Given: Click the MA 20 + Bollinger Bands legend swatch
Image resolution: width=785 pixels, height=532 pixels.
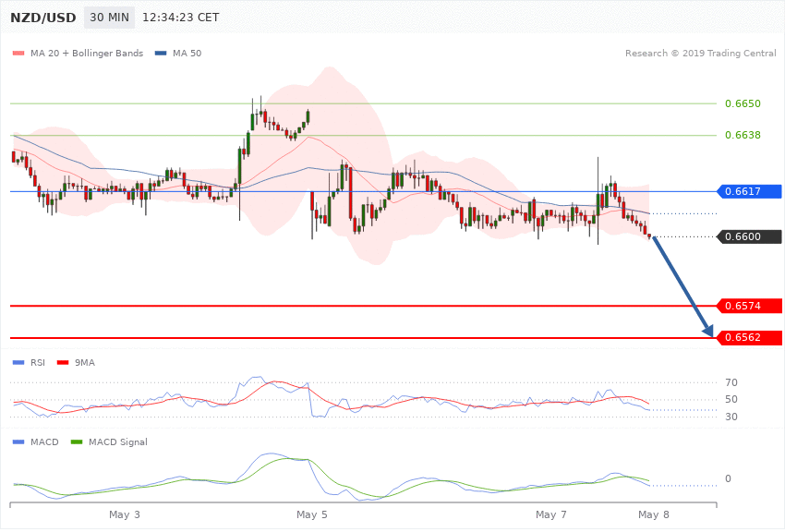Looking at the screenshot, I should click(x=18, y=53).
